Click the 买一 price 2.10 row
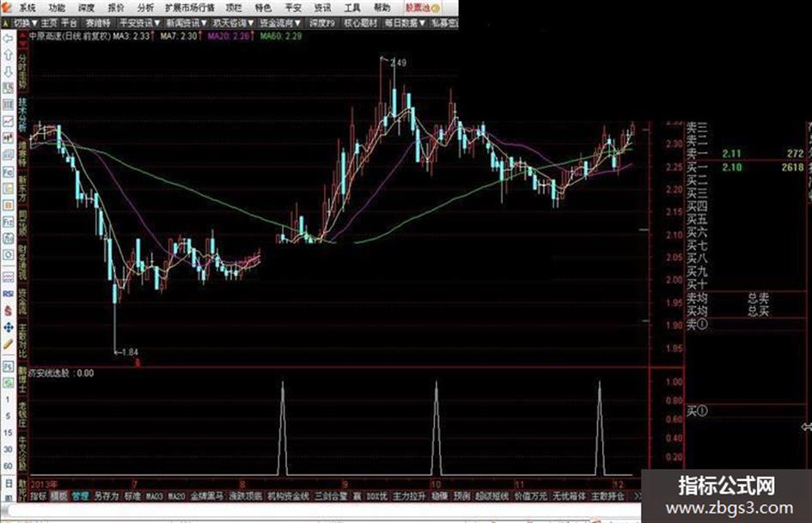The height and width of the screenshot is (523, 812). coord(745,167)
